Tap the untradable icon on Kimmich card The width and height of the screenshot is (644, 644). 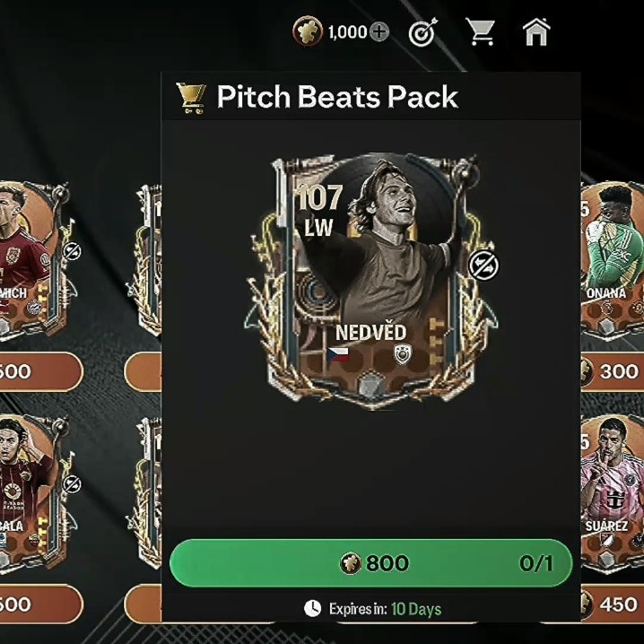coord(72,251)
